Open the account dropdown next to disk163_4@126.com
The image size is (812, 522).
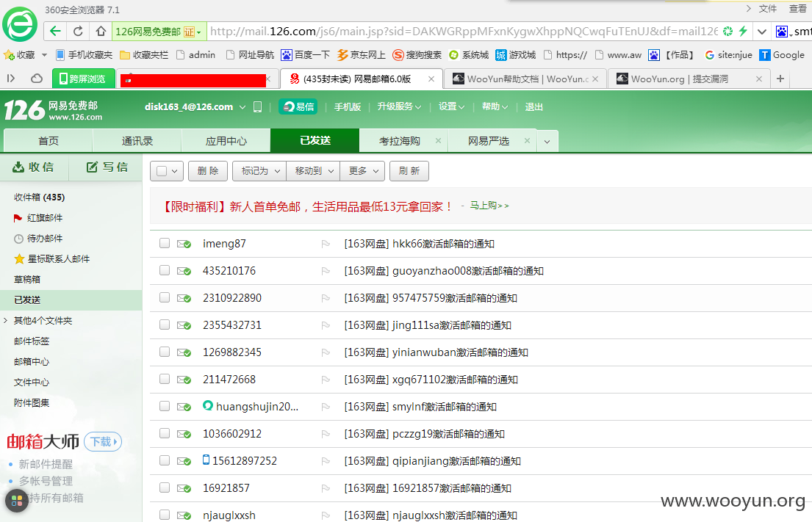(242, 107)
